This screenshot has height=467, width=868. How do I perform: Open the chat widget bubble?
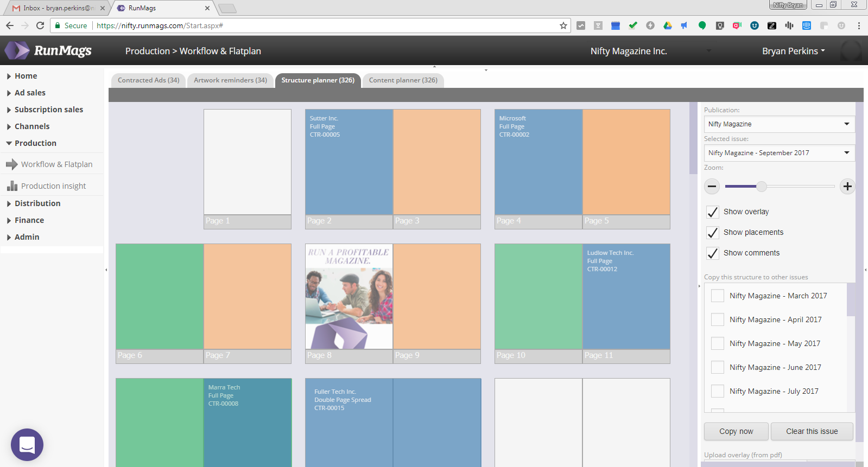click(x=27, y=445)
